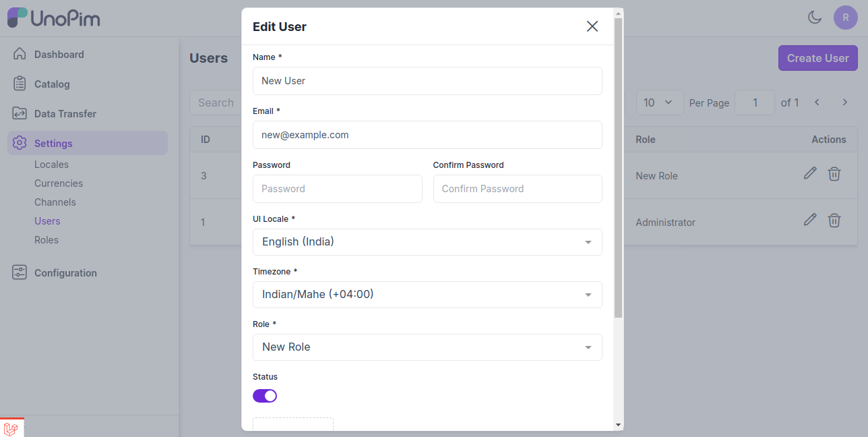This screenshot has width=868, height=437.
Task: Click the Laravel debugbar icon
Action: [x=11, y=428]
